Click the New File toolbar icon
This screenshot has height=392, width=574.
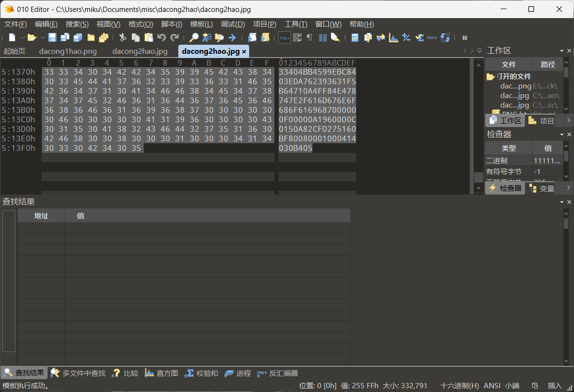[x=12, y=38]
